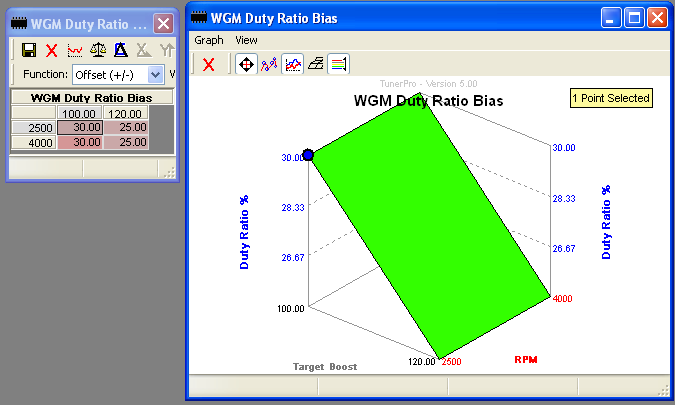675x405 pixels.
Task: Click the blue triangle icon in table toolbar
Action: click(x=121, y=50)
